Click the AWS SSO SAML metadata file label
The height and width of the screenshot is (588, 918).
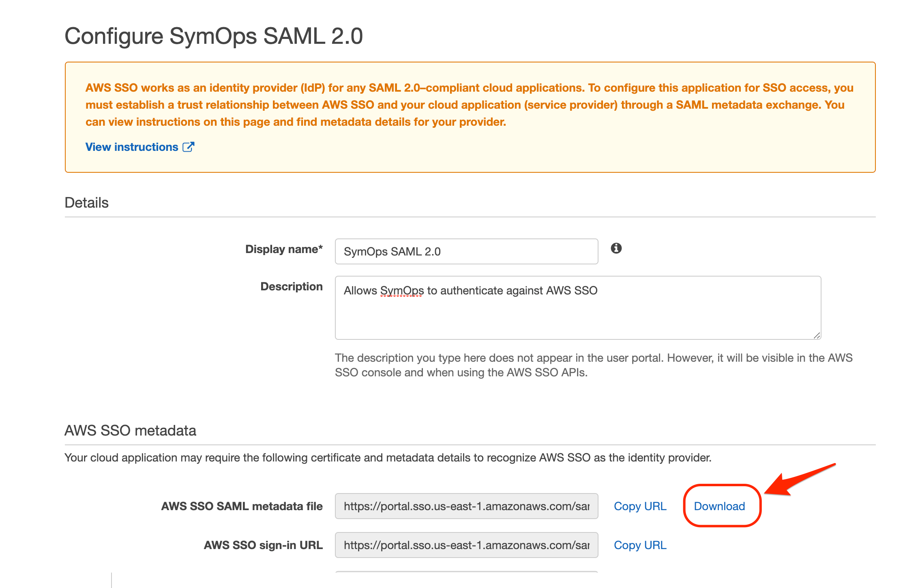point(242,506)
